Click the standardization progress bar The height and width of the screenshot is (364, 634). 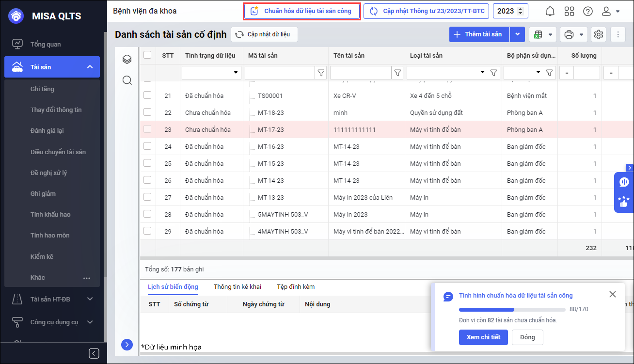coord(512,309)
